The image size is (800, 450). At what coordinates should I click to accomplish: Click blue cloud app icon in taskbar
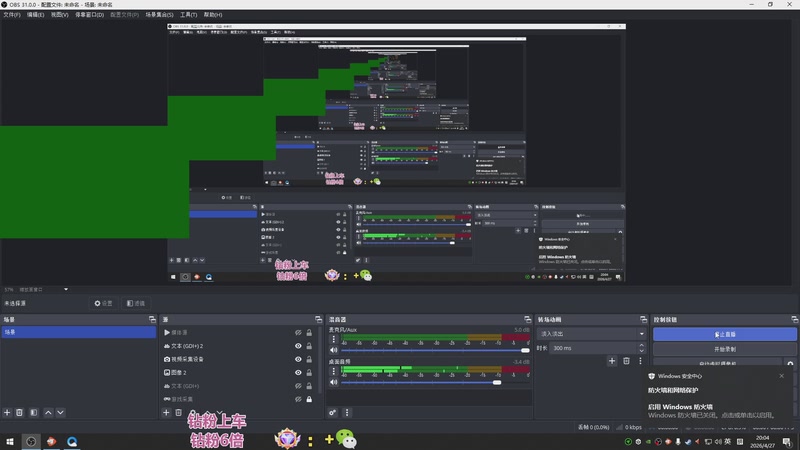[x=72, y=441]
